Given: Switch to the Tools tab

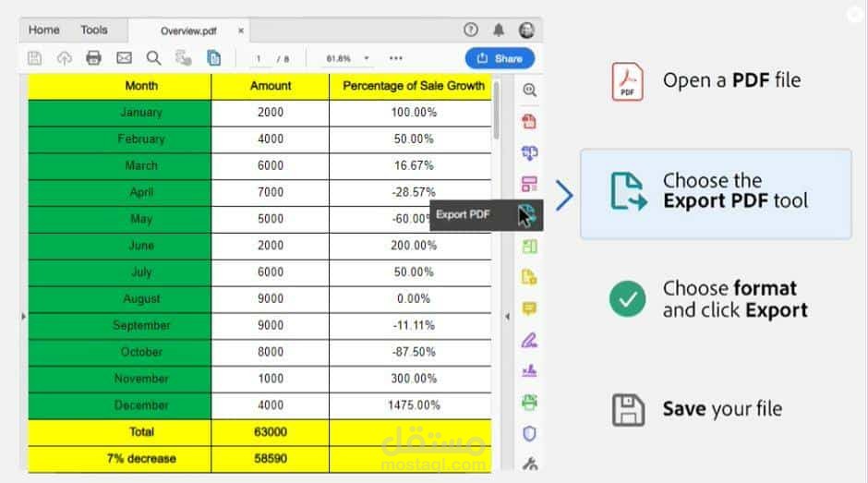Looking at the screenshot, I should click(x=93, y=30).
